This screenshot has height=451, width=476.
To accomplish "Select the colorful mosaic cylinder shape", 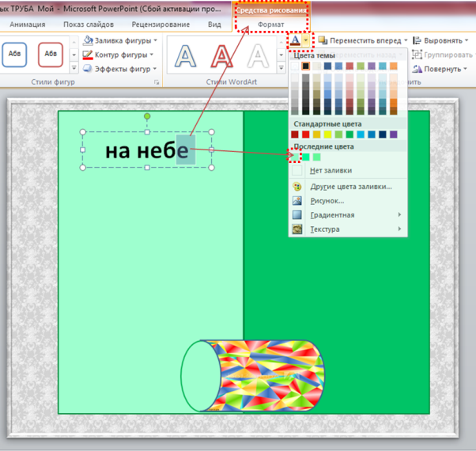I will [252, 376].
